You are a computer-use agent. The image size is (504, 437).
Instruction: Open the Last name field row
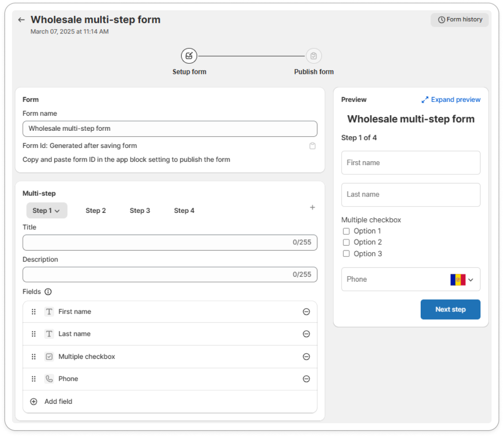pos(170,334)
